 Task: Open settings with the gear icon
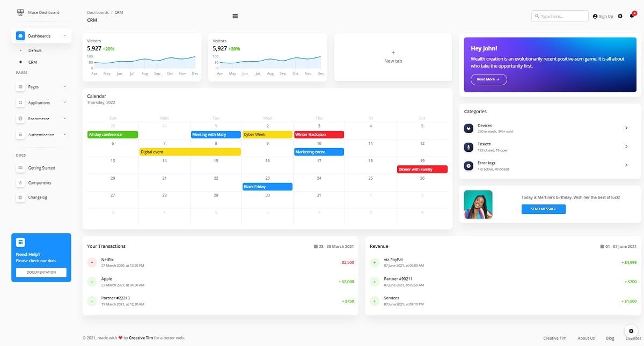pos(620,16)
